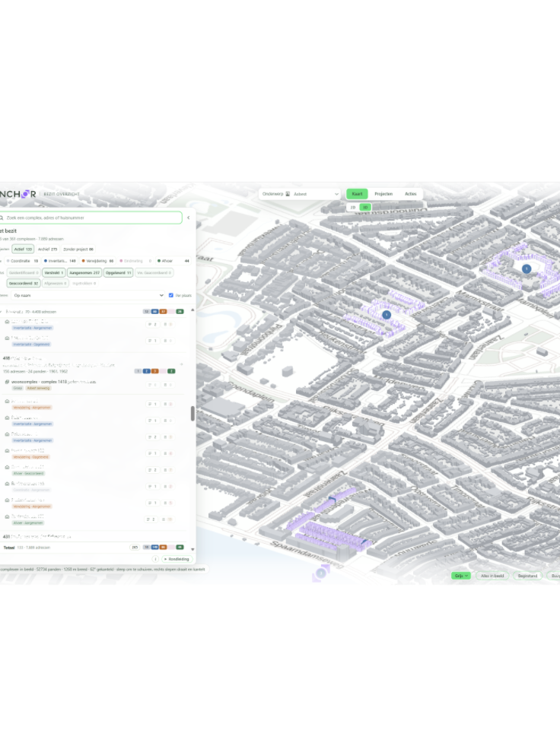The width and height of the screenshot is (560, 740).
Task: Click the Vw. Geaccordeerd 0 status chip
Action: tap(154, 273)
